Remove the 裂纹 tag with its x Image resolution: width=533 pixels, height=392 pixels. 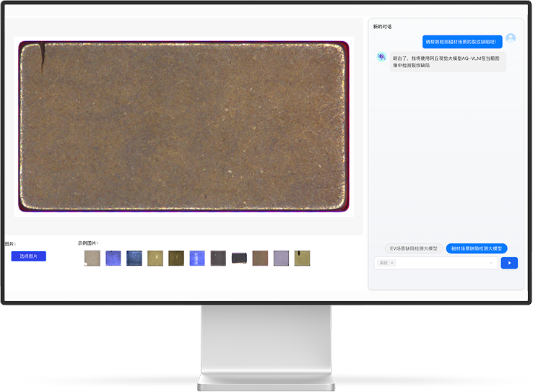(392, 263)
